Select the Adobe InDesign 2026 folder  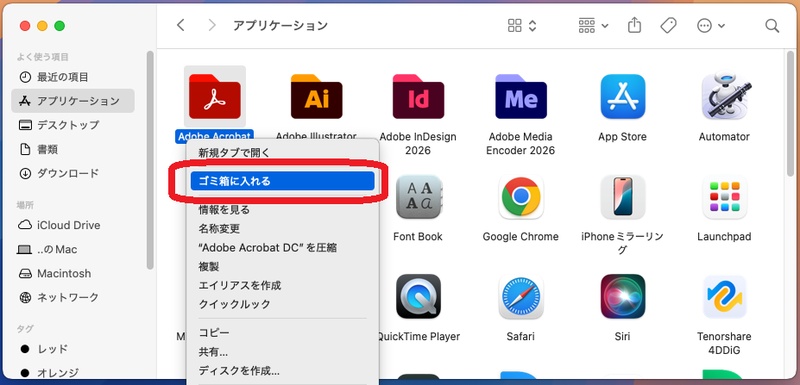(418, 96)
